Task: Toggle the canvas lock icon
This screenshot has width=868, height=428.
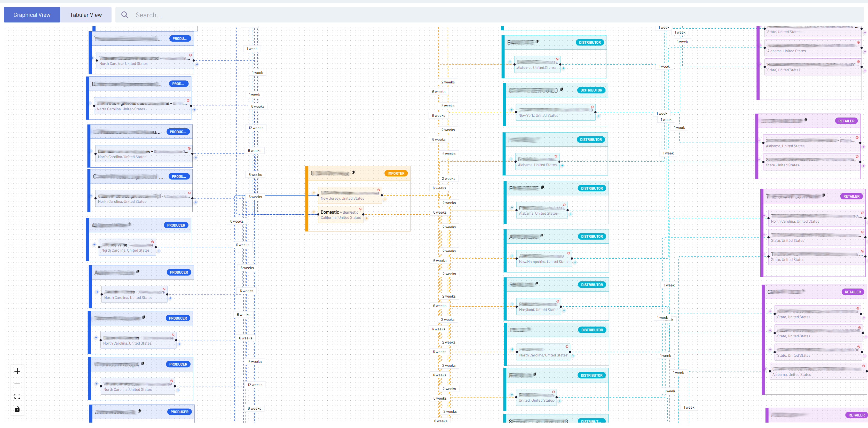Action: 17,409
